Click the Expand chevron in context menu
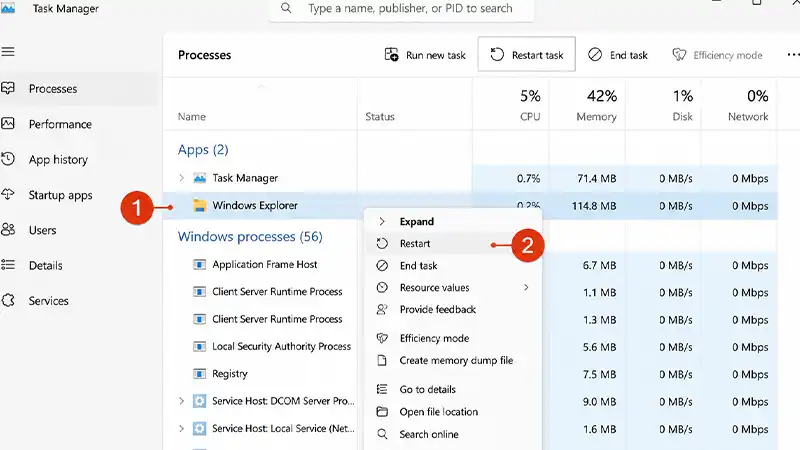This screenshot has height=450, width=800. 382,221
